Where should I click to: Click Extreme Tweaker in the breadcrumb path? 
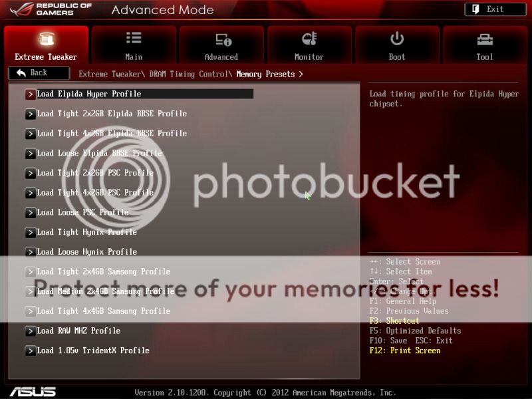[x=110, y=74]
